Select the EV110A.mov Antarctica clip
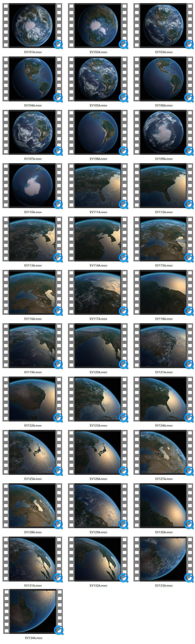This screenshot has width=195, height=644. click(x=32, y=186)
